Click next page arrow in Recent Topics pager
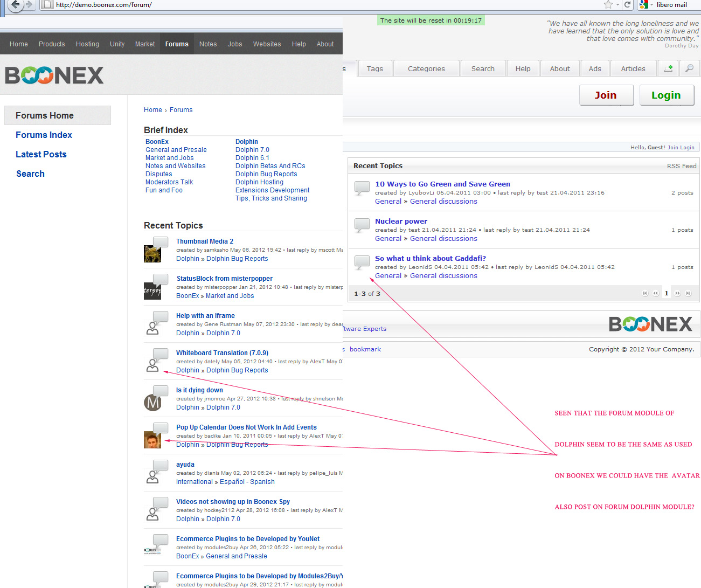The width and height of the screenshot is (701, 588). click(x=677, y=293)
